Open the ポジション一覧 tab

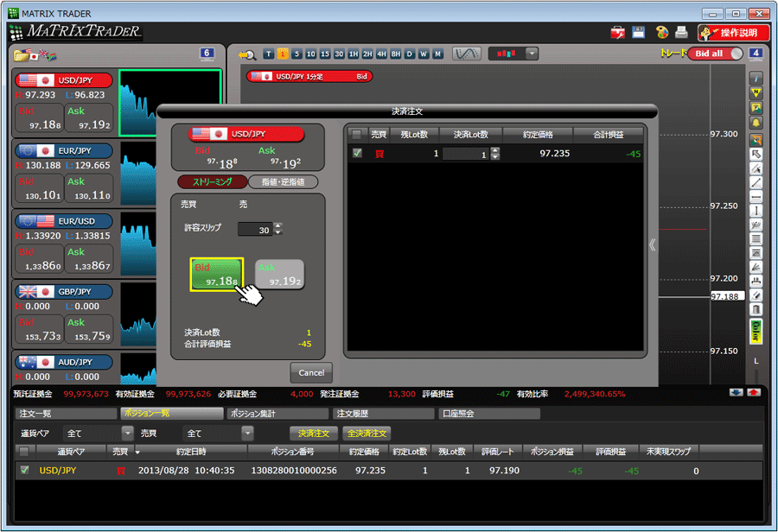pos(172,414)
